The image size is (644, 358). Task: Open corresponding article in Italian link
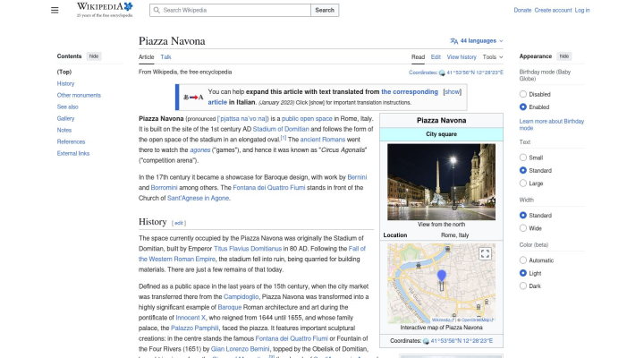pyautogui.click(x=323, y=97)
